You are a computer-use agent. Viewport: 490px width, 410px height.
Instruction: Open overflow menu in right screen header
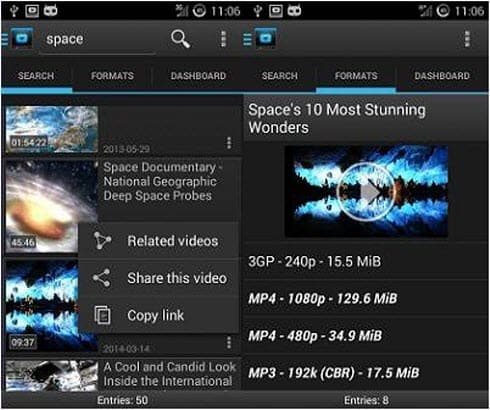[x=467, y=39]
